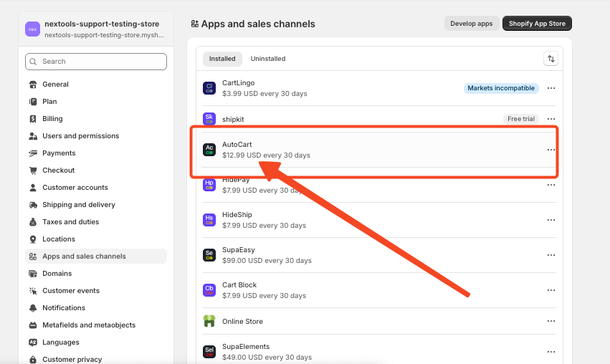The width and height of the screenshot is (610, 364).
Task: Open the three-dot menu for CartLingo
Action: [x=551, y=88]
